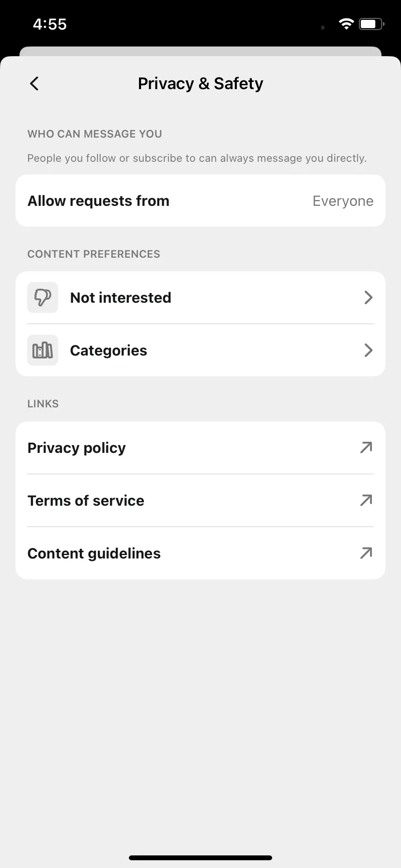The width and height of the screenshot is (401, 868).
Task: Click the Content guidelines external arrow icon
Action: 366,553
